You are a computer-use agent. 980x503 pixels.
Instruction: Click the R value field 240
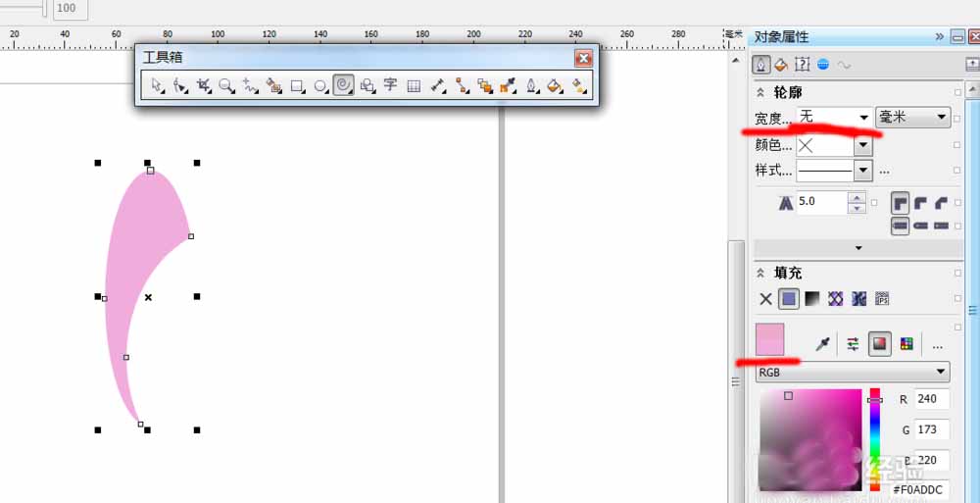click(932, 399)
